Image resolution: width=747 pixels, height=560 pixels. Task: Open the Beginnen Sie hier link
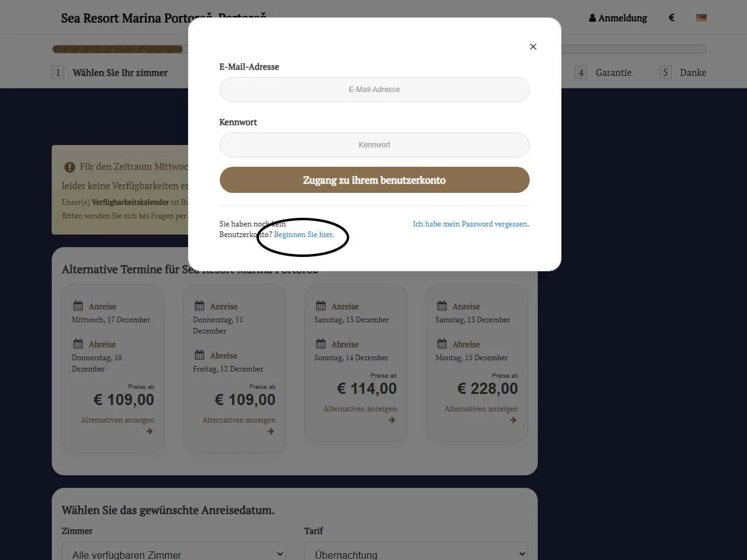304,235
